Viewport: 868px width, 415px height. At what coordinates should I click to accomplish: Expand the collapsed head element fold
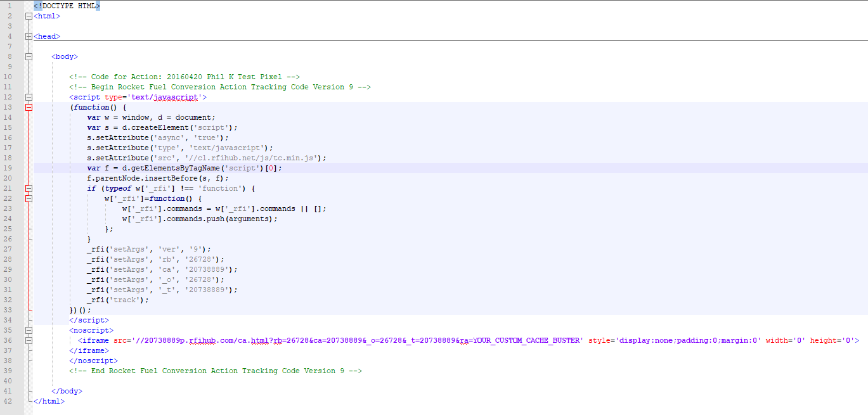point(28,36)
